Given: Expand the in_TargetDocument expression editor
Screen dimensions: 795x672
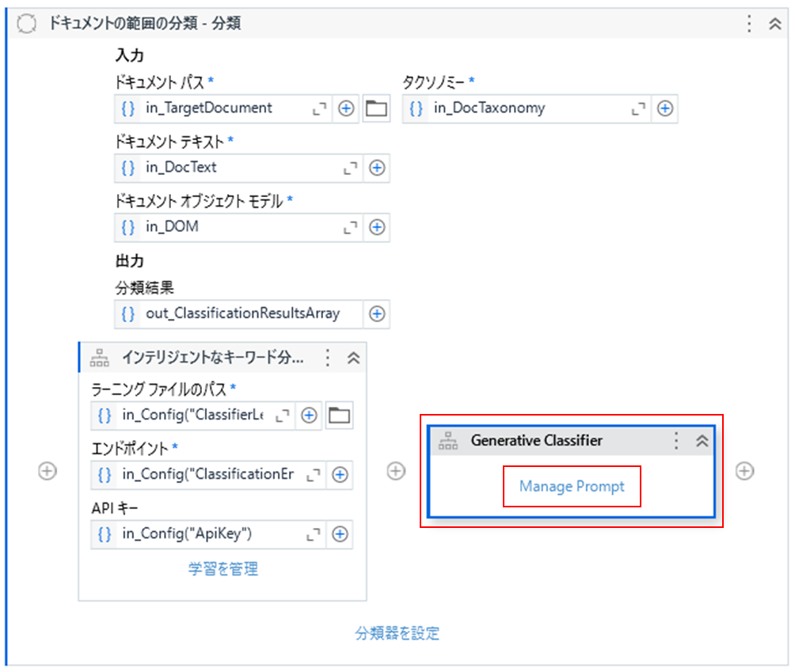Looking at the screenshot, I should (x=319, y=108).
